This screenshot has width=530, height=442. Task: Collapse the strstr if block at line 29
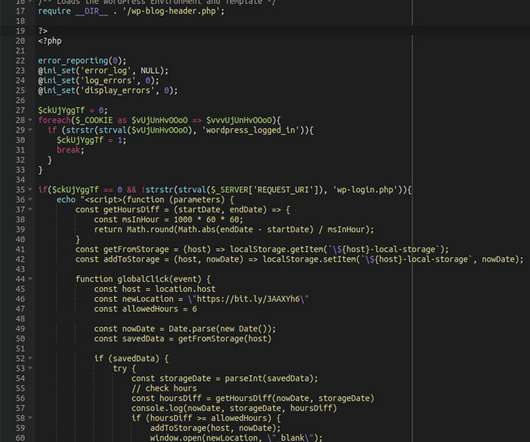pos(30,130)
